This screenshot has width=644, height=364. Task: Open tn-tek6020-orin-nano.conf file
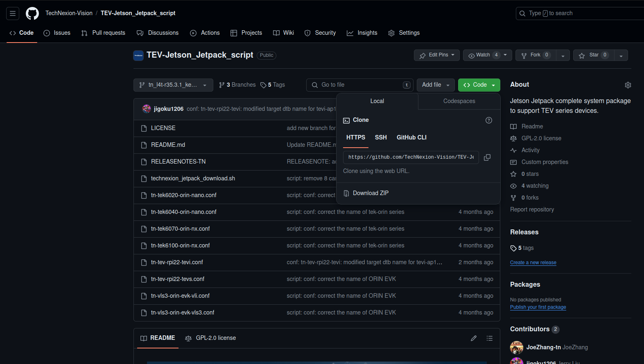(183, 195)
